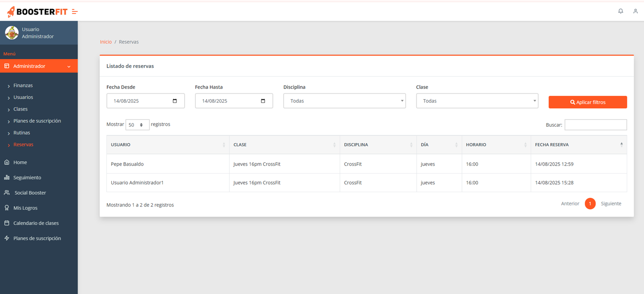Image resolution: width=644 pixels, height=294 pixels.
Task: Sort table by CLASE column
Action: click(x=284, y=144)
